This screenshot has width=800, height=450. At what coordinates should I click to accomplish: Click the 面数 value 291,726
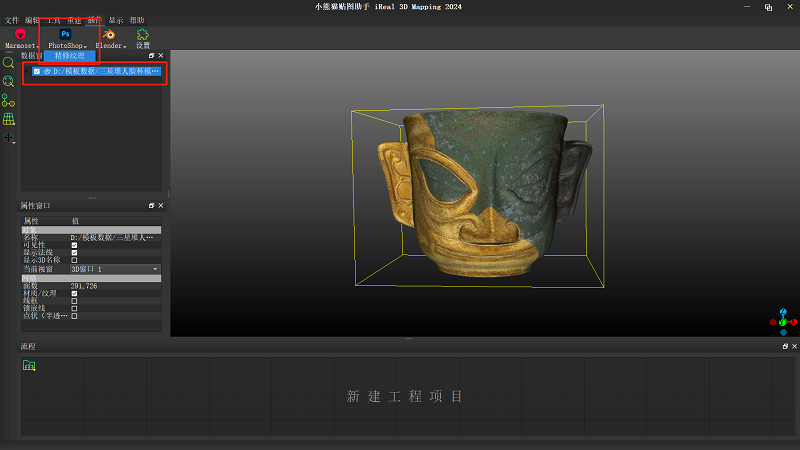pos(84,286)
